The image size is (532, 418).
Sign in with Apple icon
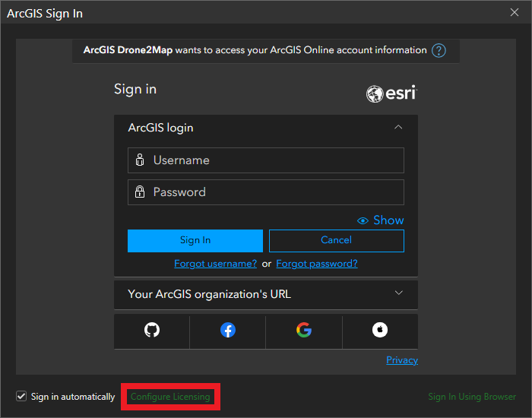point(380,330)
